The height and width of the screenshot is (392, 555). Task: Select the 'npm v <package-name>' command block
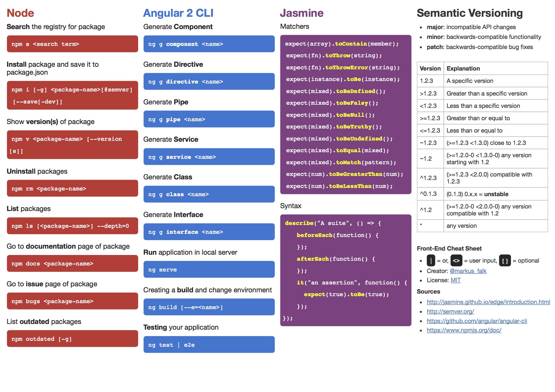click(x=72, y=145)
